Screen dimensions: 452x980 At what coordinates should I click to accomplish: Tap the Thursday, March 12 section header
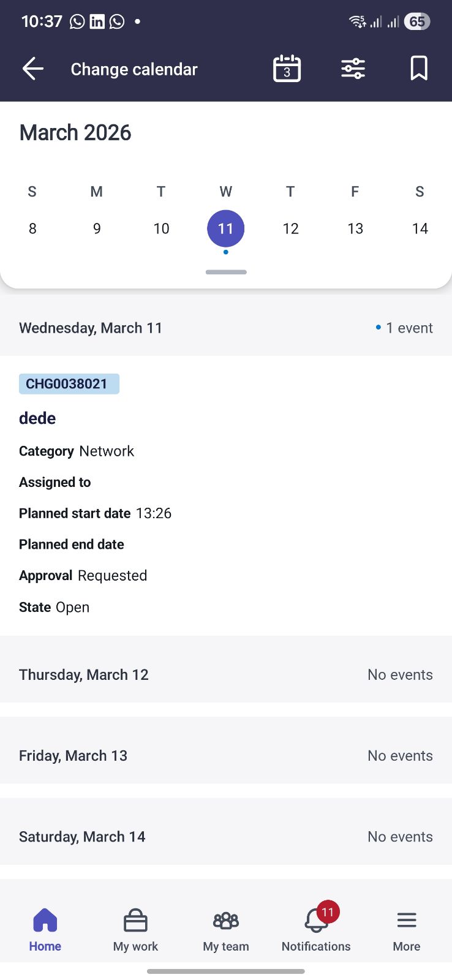click(x=226, y=675)
